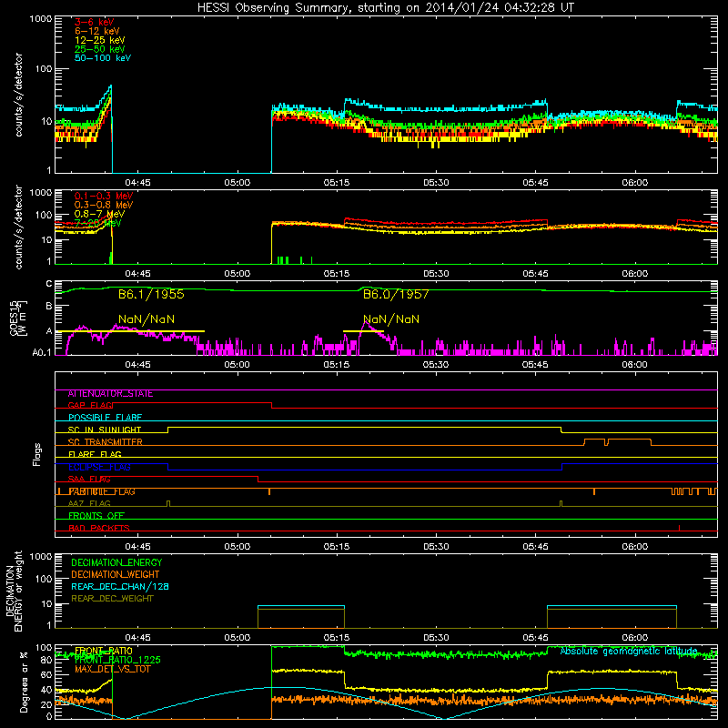Select the FRONTS_OFF flag label
Image resolution: width=728 pixels, height=728 pixels.
(x=96, y=516)
